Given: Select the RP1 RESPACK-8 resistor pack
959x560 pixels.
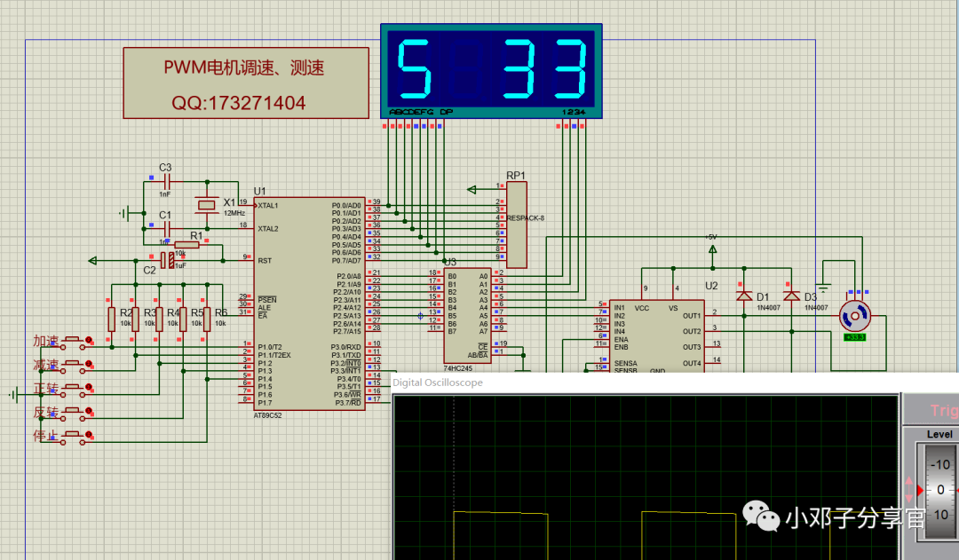Looking at the screenshot, I should (x=516, y=224).
